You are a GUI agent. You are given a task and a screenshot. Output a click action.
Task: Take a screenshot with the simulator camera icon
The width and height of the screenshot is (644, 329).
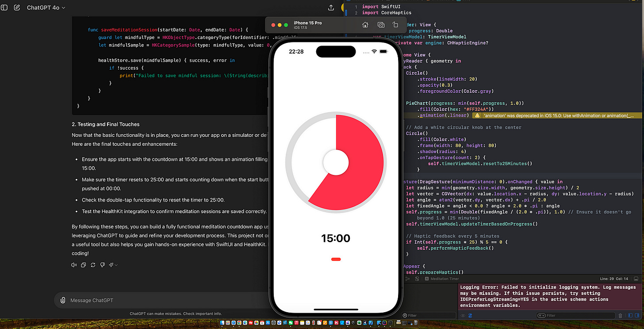(381, 25)
